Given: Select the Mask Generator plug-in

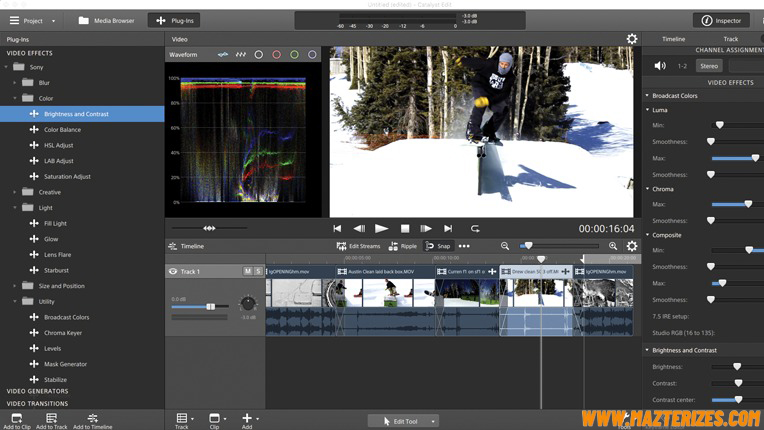Looking at the screenshot, I should pyautogui.click(x=65, y=364).
